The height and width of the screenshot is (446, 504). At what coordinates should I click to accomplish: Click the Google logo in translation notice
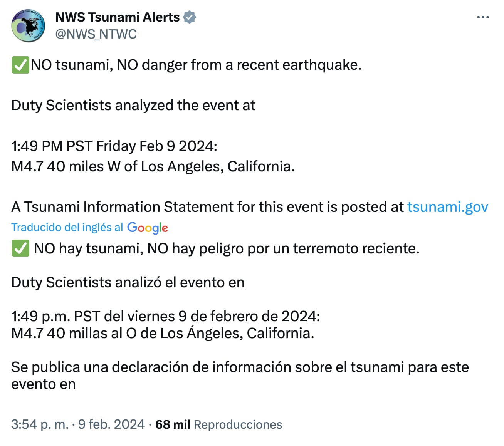[x=148, y=228]
